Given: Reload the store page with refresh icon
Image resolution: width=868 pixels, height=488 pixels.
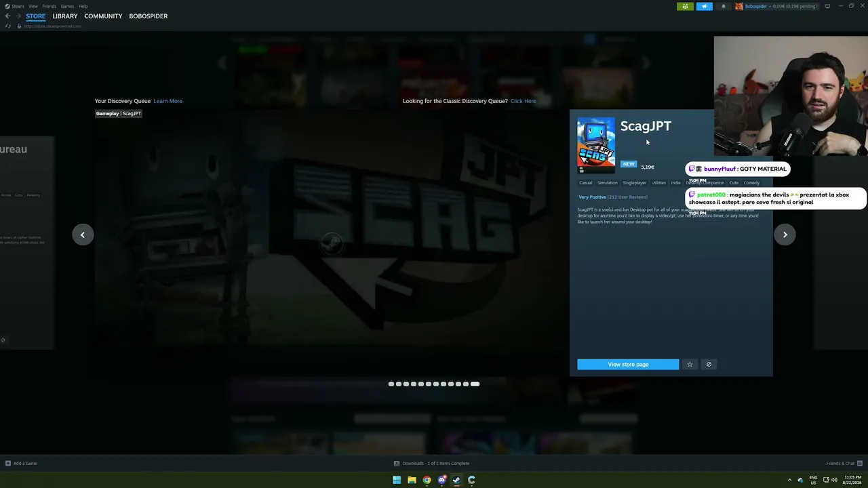Looking at the screenshot, I should tap(8, 26).
